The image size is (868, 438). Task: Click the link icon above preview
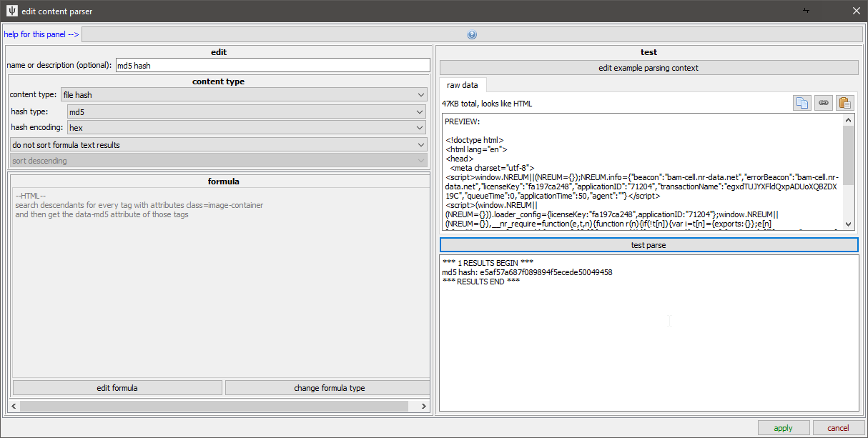824,103
